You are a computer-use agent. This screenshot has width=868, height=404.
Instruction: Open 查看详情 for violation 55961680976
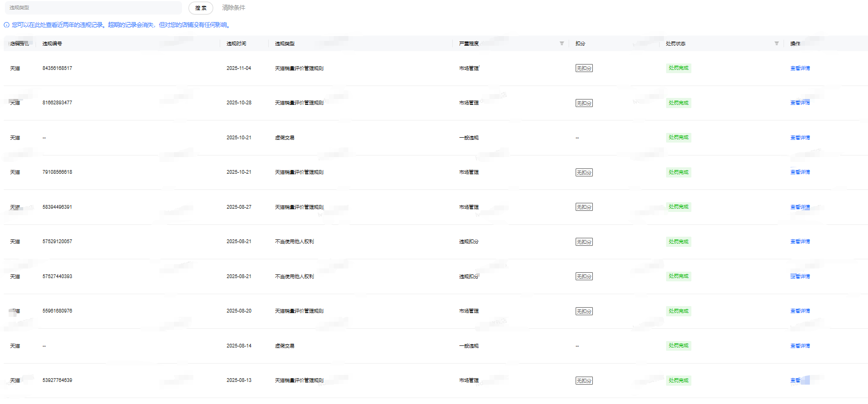800,311
